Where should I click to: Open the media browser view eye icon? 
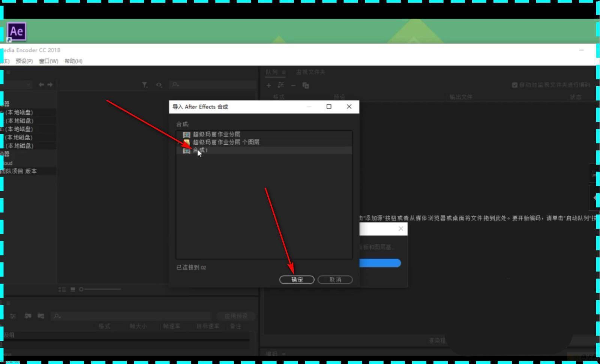[x=159, y=85]
